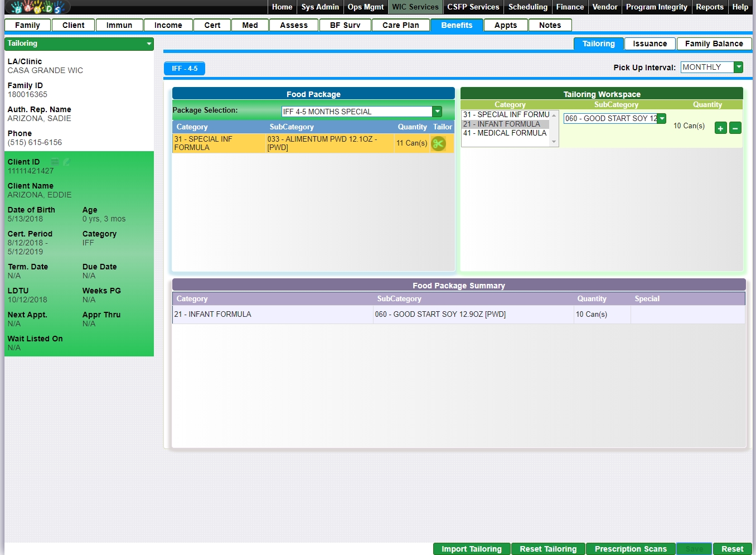Open the Package Selection dropdown
Screen dimensions: 756x555
tap(437, 112)
